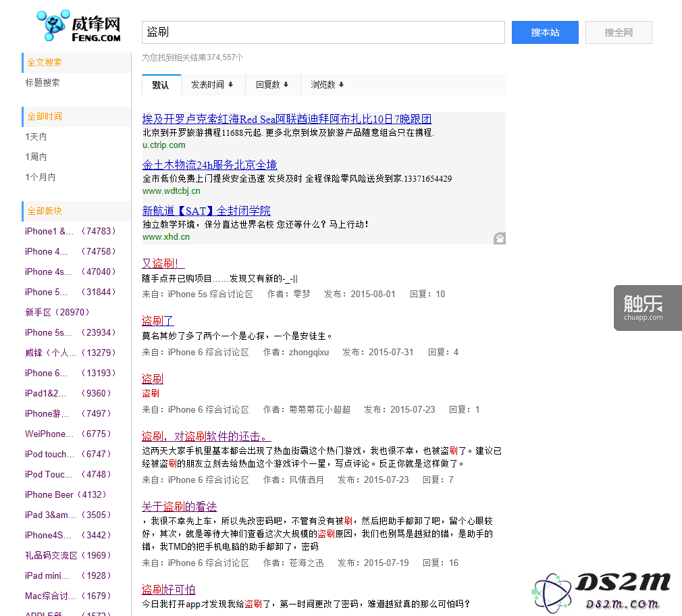Click the 搜全网 button
Image resolution: width=682 pixels, height=616 pixels.
619,32
